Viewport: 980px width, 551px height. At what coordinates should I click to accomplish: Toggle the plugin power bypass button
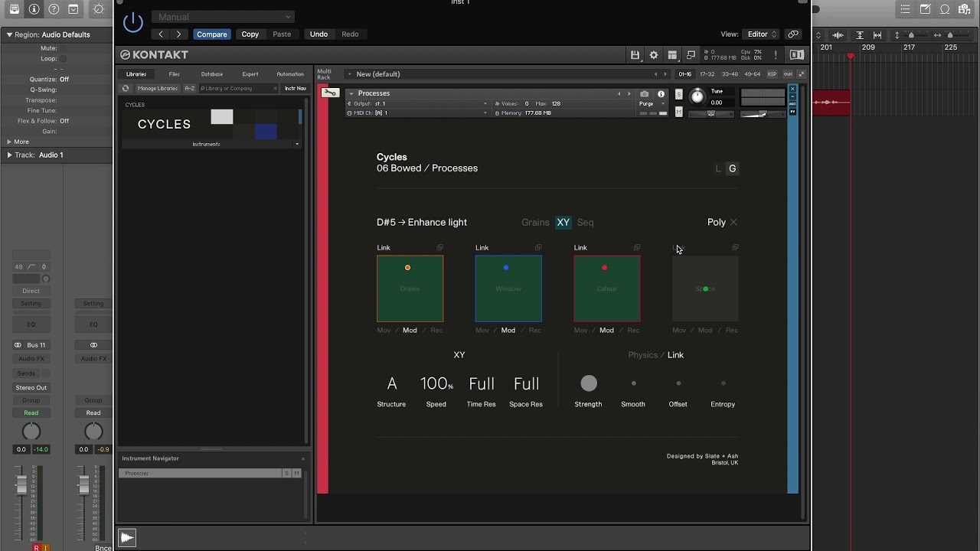(133, 22)
